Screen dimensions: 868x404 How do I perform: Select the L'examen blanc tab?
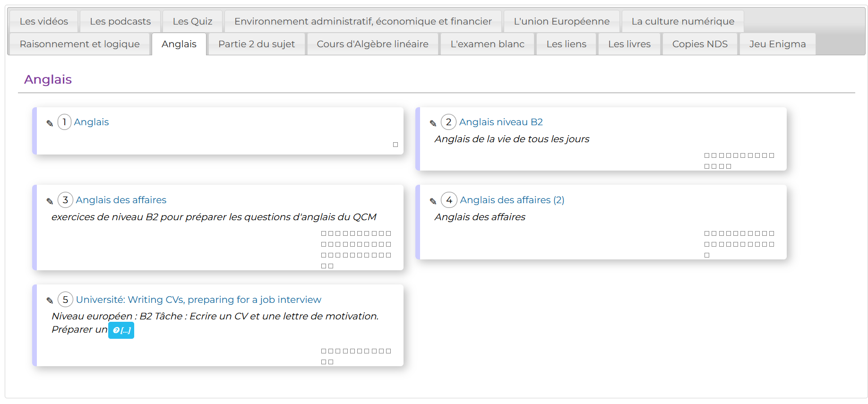coord(487,44)
